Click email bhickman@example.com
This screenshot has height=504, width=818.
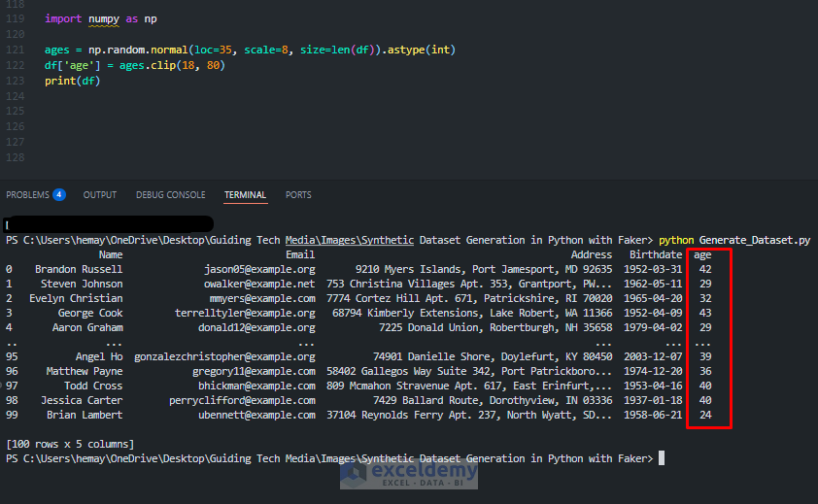click(256, 386)
